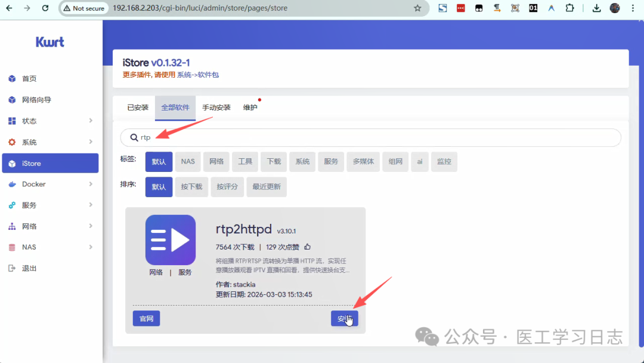Click the 退出 logout icon
Image resolution: width=644 pixels, height=363 pixels.
(13, 267)
